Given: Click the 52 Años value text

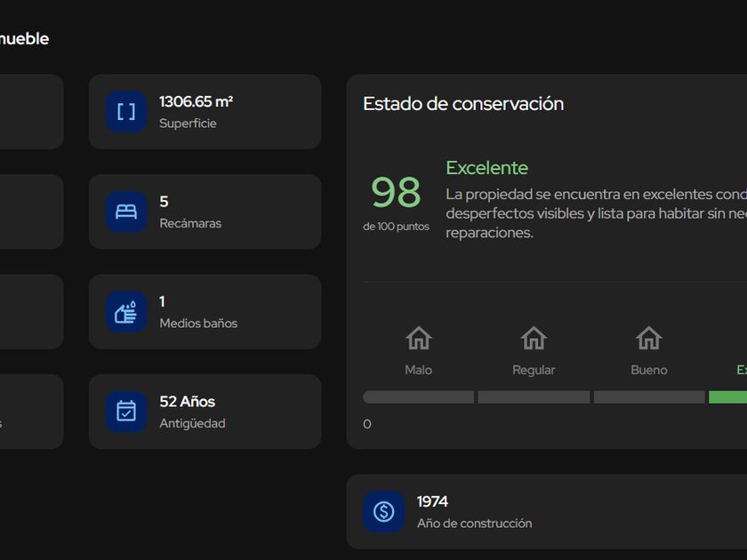Looking at the screenshot, I should point(187,402).
